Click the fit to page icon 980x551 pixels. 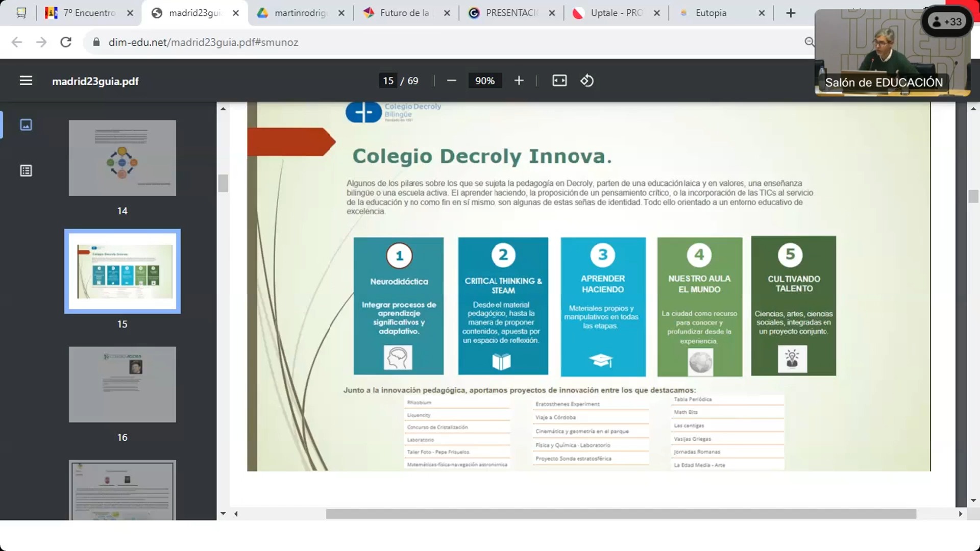pyautogui.click(x=559, y=81)
